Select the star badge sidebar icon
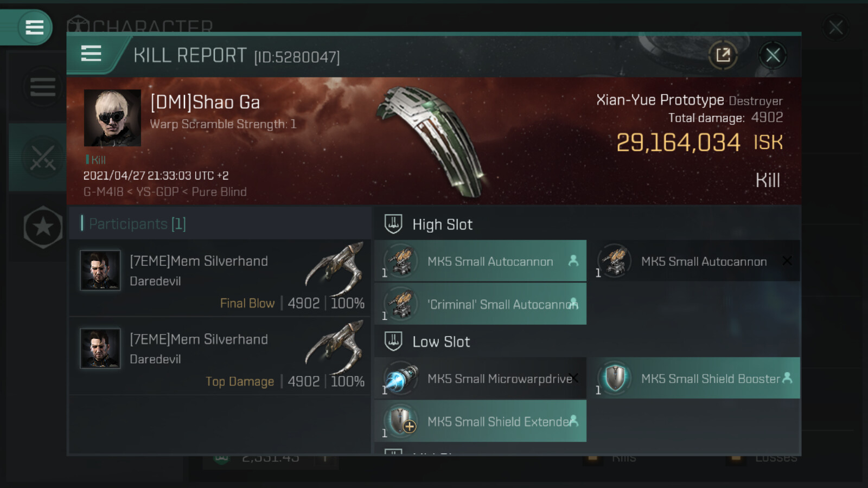The height and width of the screenshot is (488, 868). click(43, 227)
